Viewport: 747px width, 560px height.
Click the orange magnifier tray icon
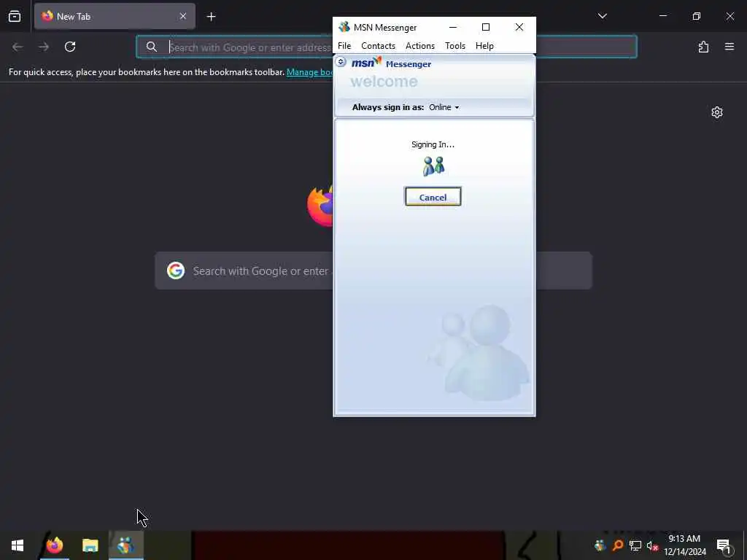pyautogui.click(x=618, y=545)
